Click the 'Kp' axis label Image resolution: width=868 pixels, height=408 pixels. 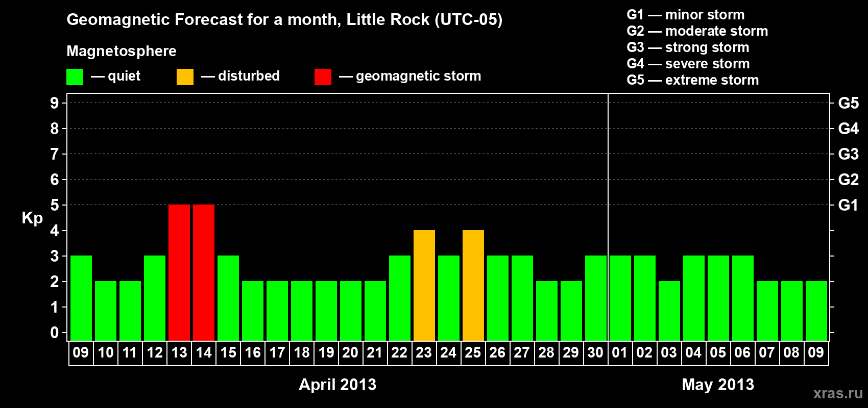(32, 218)
